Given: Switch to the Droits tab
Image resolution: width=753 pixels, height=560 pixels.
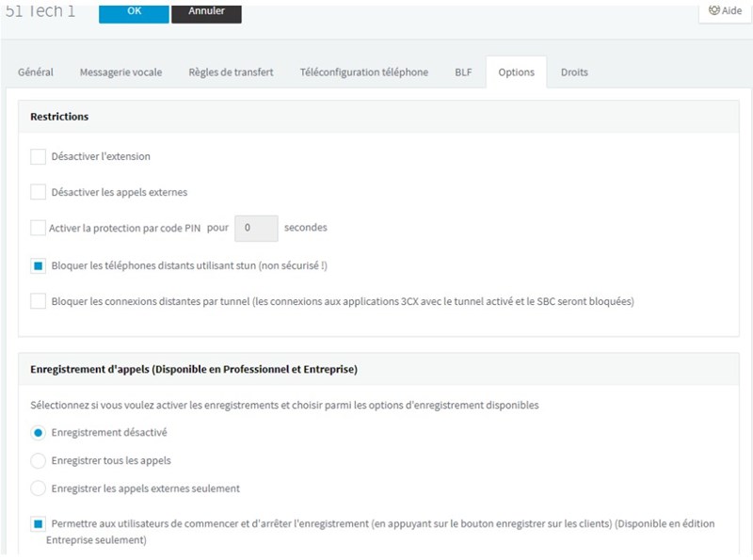Looking at the screenshot, I should [x=574, y=72].
